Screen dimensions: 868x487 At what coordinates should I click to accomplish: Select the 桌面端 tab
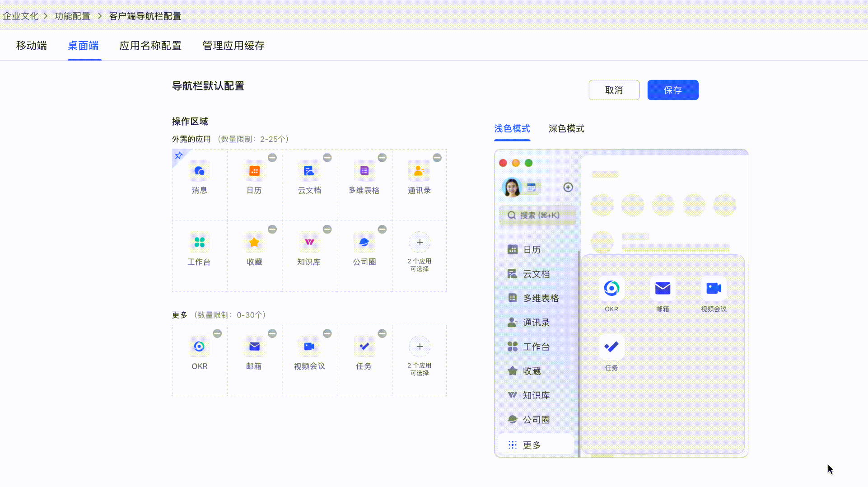pyautogui.click(x=84, y=46)
